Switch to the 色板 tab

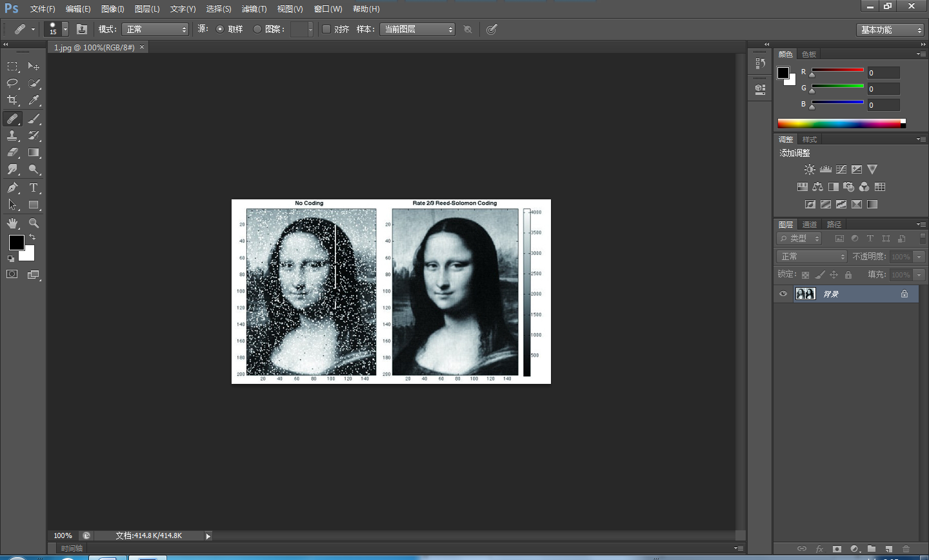(809, 54)
